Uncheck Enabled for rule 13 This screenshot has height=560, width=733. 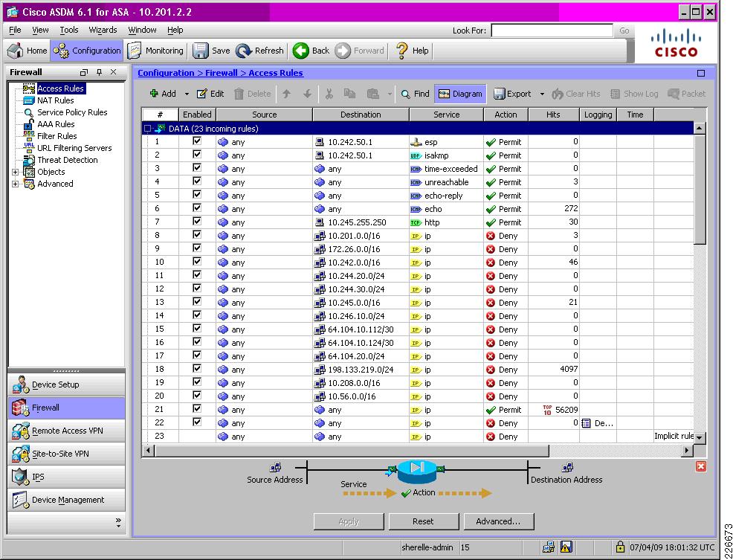pos(197,302)
